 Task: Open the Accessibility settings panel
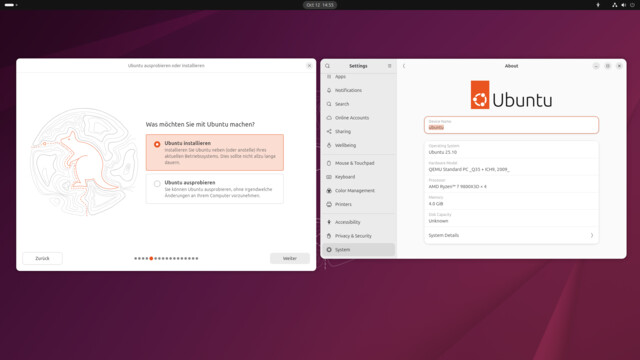coord(358,222)
